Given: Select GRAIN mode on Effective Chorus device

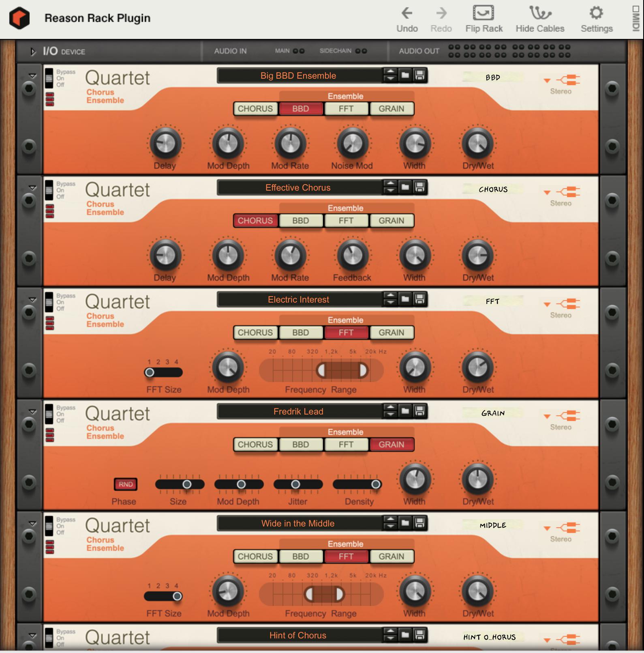Looking at the screenshot, I should [392, 221].
